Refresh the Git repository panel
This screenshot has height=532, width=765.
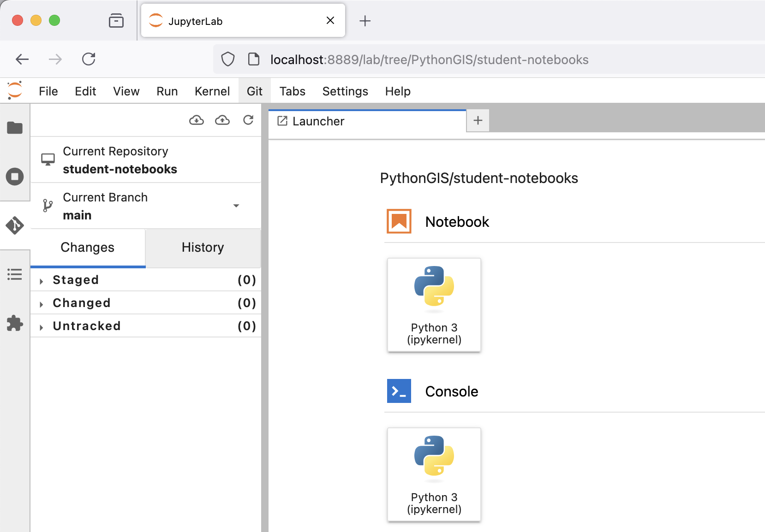coord(248,120)
